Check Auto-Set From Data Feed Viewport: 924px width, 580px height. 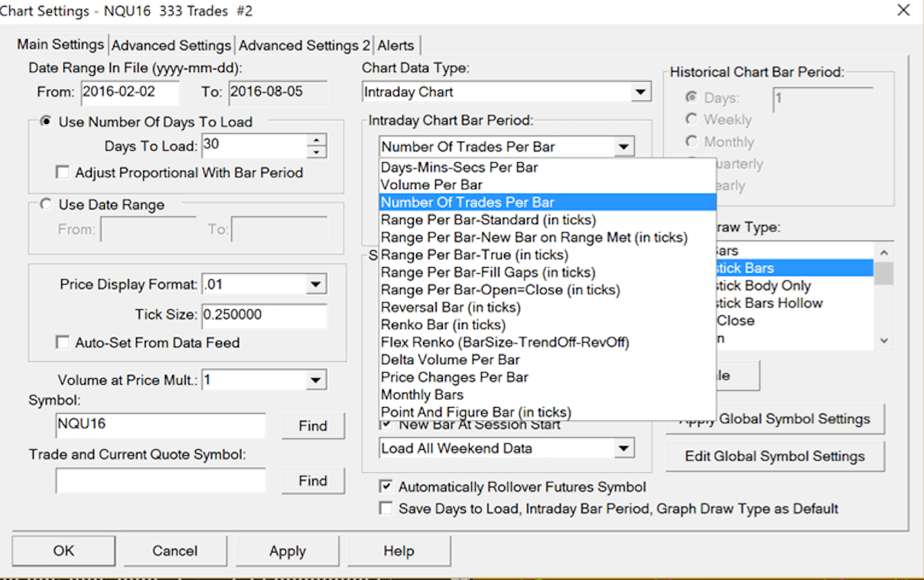point(63,343)
